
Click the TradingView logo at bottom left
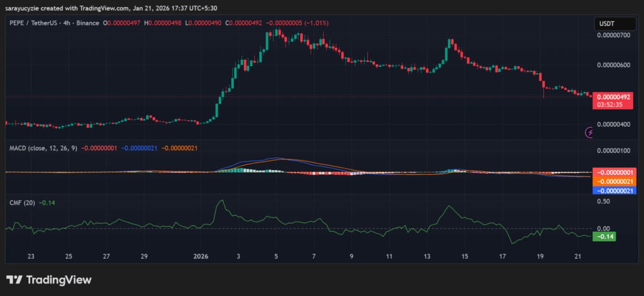tap(49, 280)
